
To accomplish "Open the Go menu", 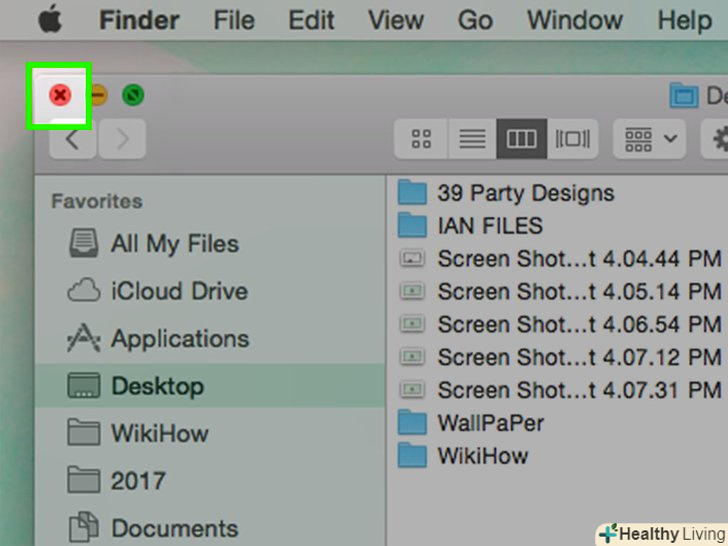I will [x=475, y=19].
